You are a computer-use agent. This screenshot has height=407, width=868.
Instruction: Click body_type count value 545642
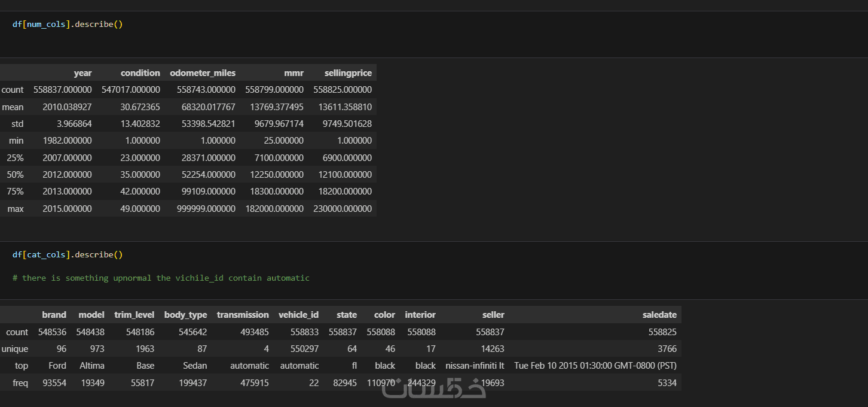(x=192, y=332)
